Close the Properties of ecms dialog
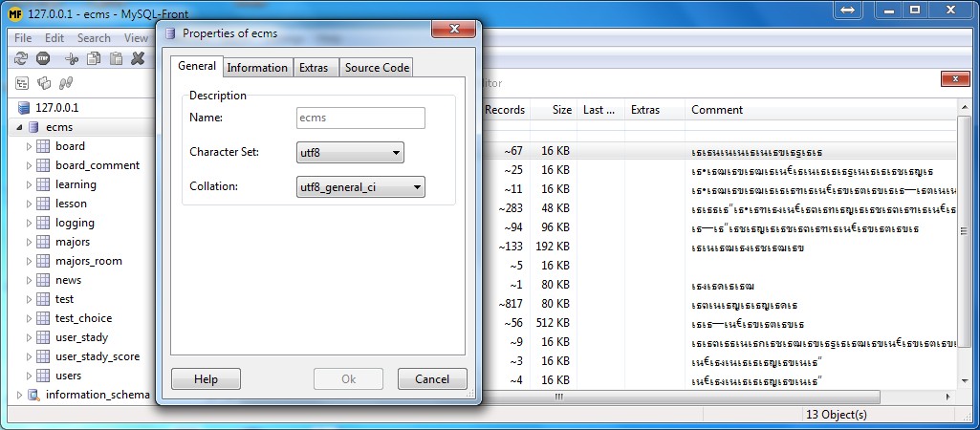 (x=454, y=29)
